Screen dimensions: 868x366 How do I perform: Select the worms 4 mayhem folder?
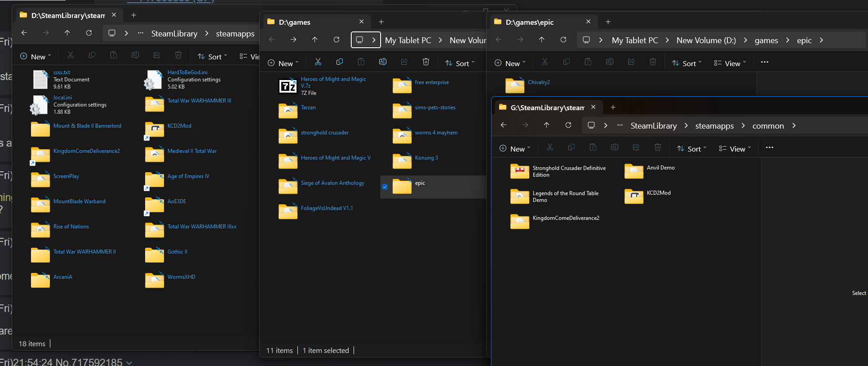point(425,136)
